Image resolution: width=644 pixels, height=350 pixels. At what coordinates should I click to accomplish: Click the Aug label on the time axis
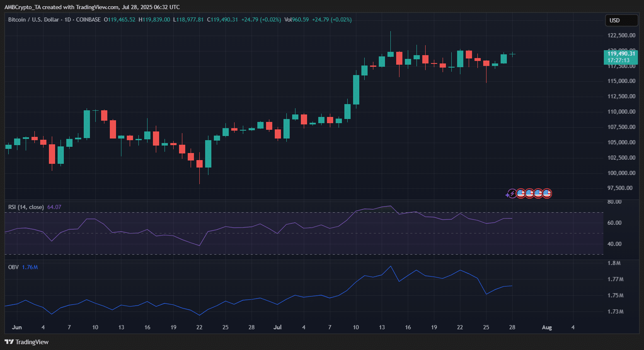tap(547, 327)
